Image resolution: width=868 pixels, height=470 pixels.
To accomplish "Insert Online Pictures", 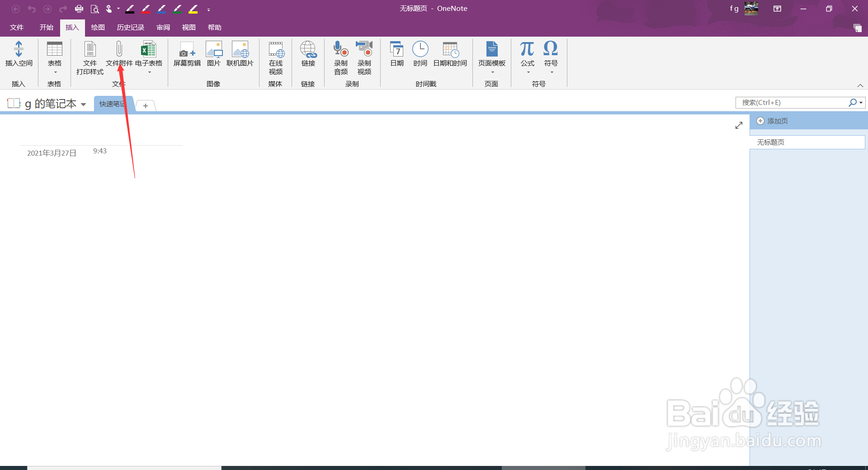I will click(x=240, y=54).
